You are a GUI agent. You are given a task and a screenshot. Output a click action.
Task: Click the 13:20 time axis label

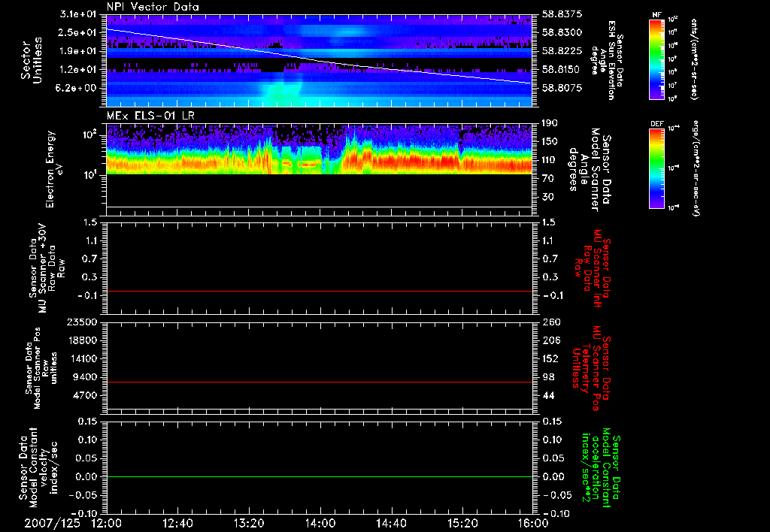coord(249,523)
